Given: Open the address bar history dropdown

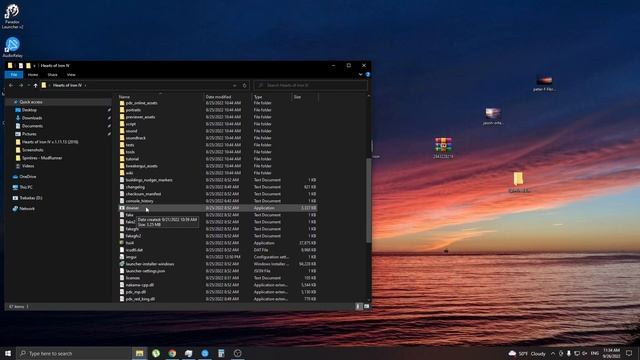Looking at the screenshot, I should 235,85.
